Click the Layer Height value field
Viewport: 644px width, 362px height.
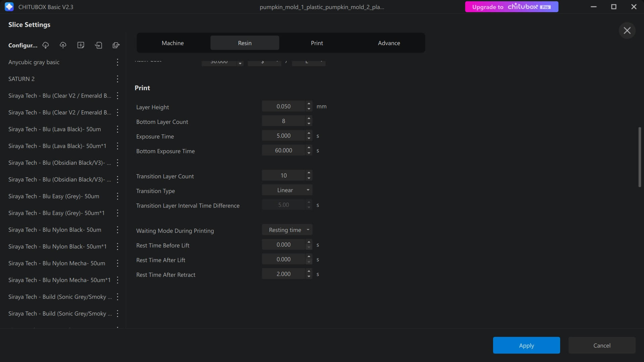284,106
